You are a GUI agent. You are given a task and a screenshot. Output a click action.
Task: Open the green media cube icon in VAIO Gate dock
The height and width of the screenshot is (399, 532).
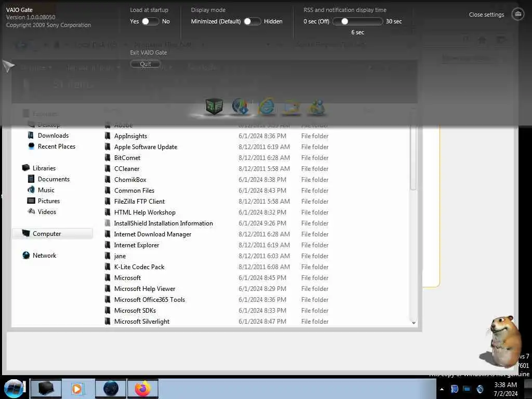[214, 107]
